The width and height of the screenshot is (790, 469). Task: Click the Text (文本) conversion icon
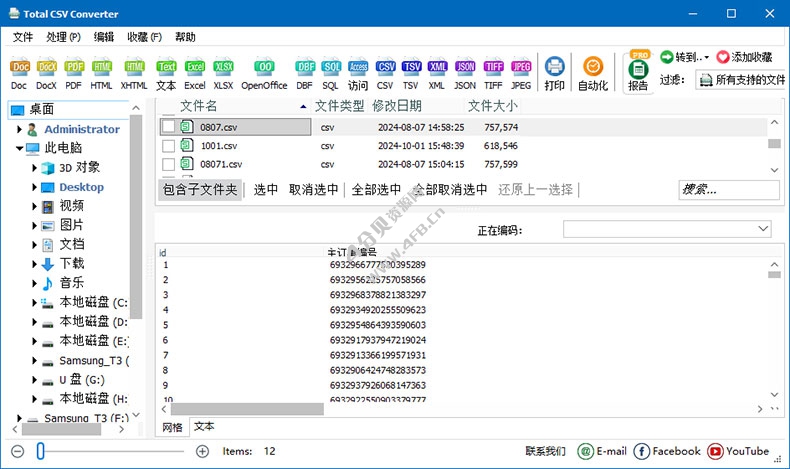coord(166,68)
